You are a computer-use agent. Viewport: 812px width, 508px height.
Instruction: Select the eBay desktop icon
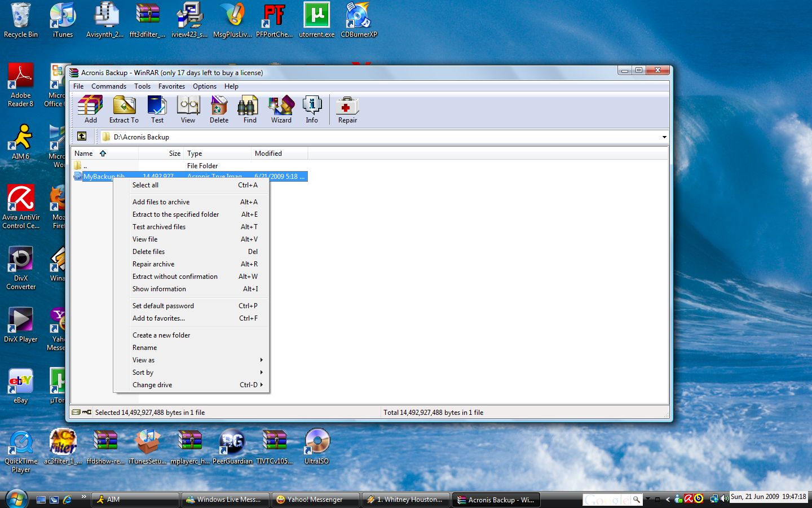click(x=21, y=386)
